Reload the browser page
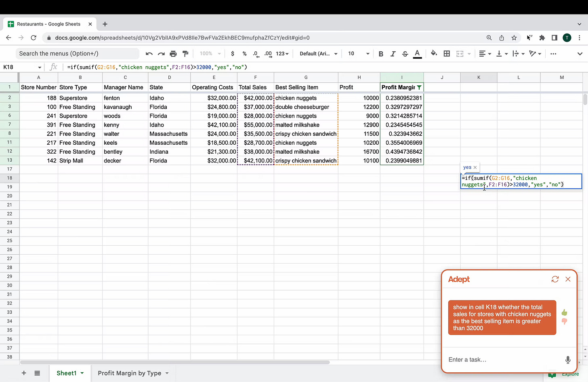This screenshot has width=588, height=382. pos(34,38)
